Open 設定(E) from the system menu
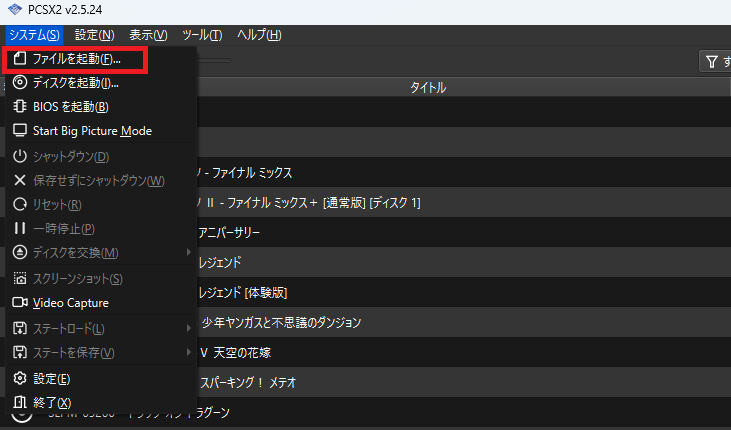The height and width of the screenshot is (430, 731). pyautogui.click(x=101, y=378)
